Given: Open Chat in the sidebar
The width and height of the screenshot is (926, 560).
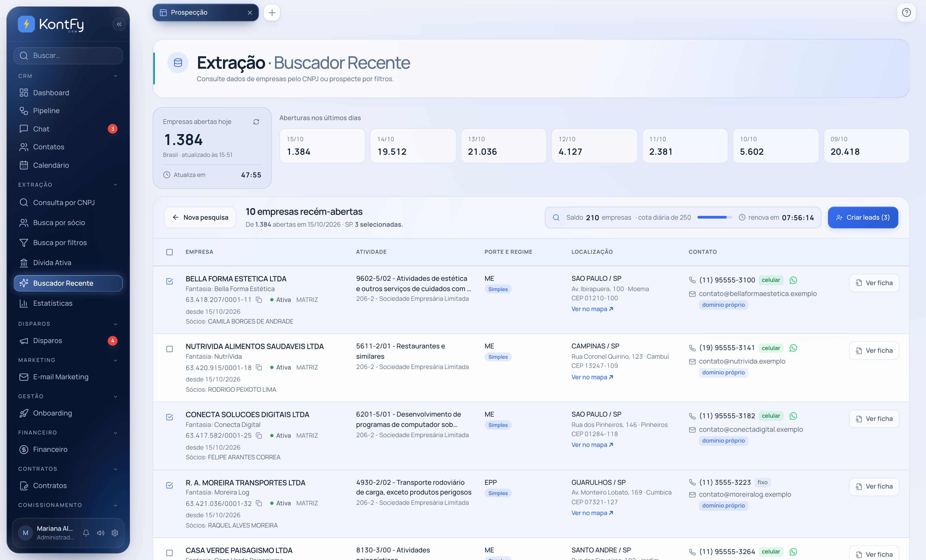Looking at the screenshot, I should click(x=68, y=129).
